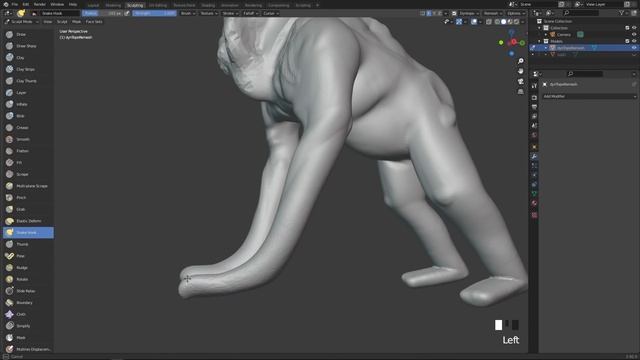Toggle camera view icon in viewport
This screenshot has width=640, height=360.
point(520,82)
